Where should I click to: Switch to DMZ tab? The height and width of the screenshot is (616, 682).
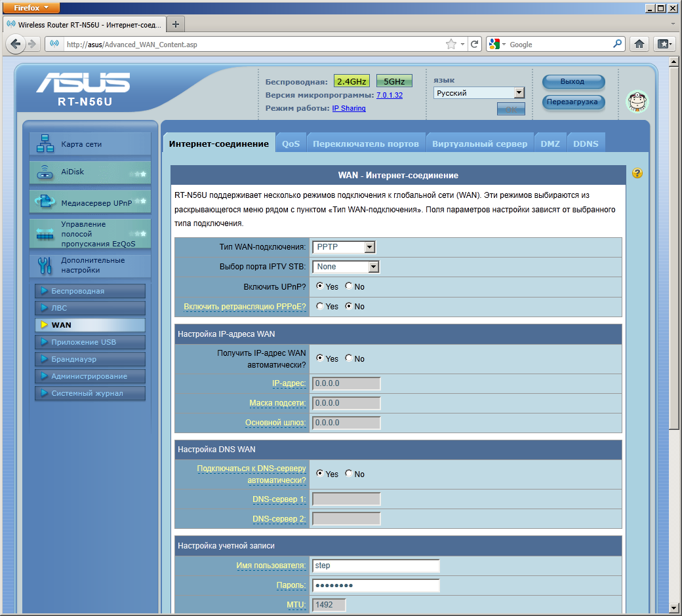point(550,144)
